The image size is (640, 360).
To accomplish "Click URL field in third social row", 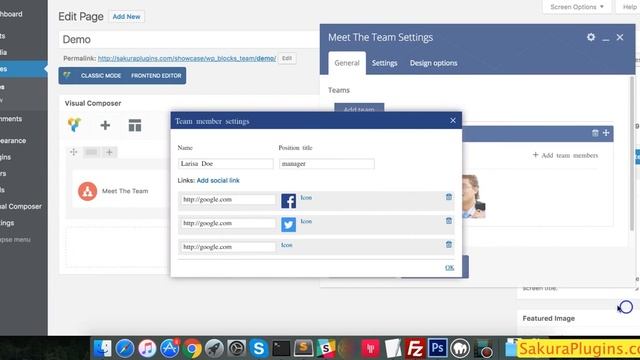I will (228, 247).
